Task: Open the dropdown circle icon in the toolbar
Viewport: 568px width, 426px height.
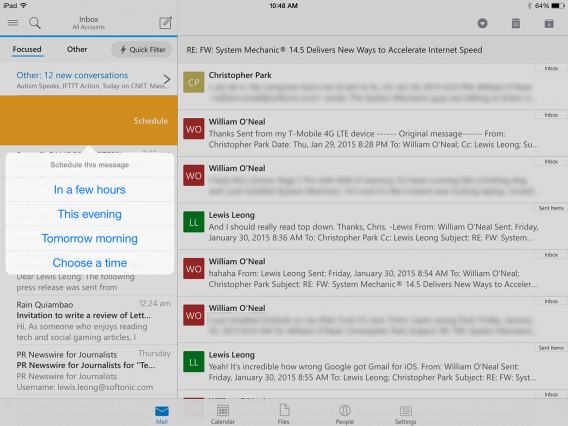Action: pos(482,24)
